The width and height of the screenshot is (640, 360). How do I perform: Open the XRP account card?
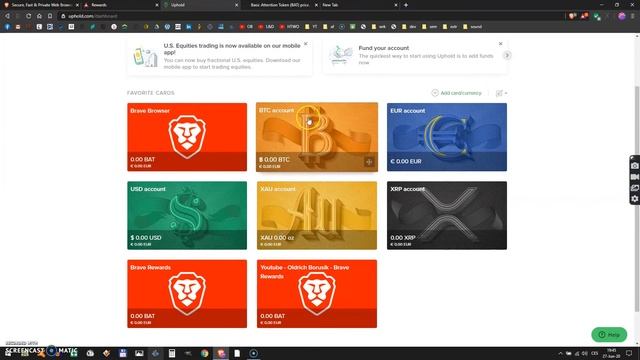click(x=447, y=215)
